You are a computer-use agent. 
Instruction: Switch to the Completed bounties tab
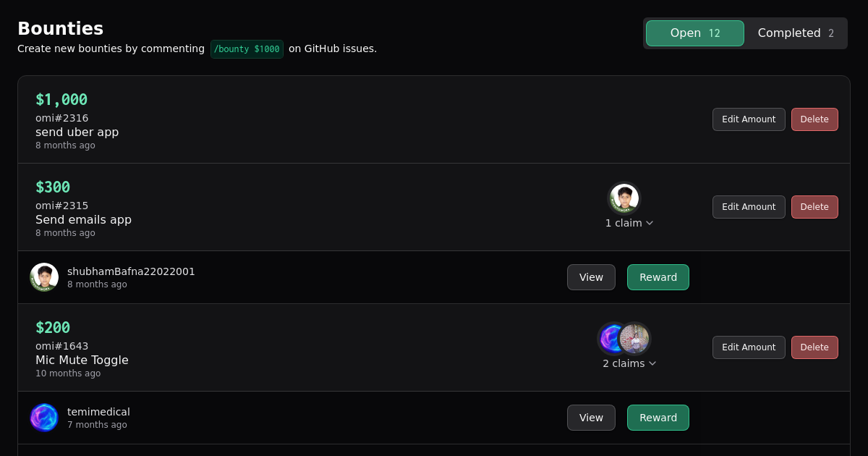(796, 33)
